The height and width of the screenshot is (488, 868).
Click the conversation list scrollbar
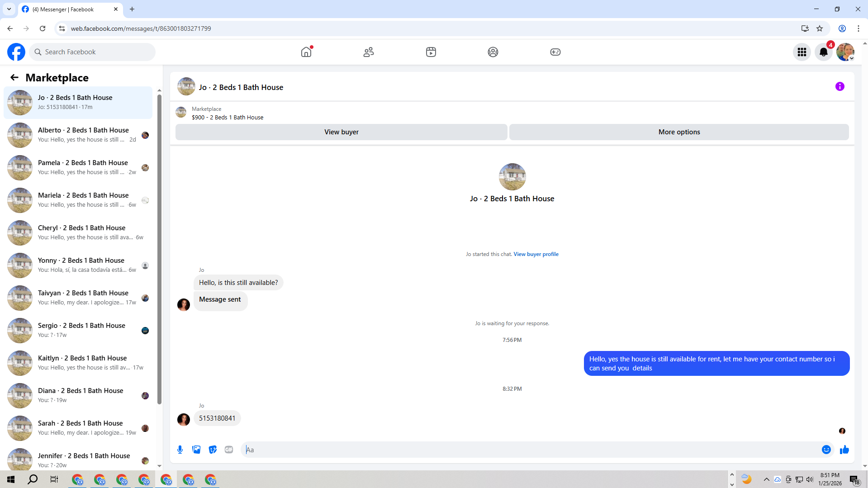tap(159, 249)
